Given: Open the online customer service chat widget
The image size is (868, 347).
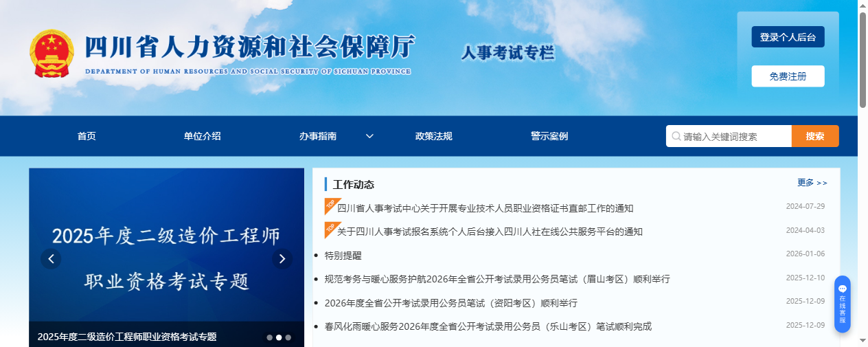Looking at the screenshot, I should point(842,304).
